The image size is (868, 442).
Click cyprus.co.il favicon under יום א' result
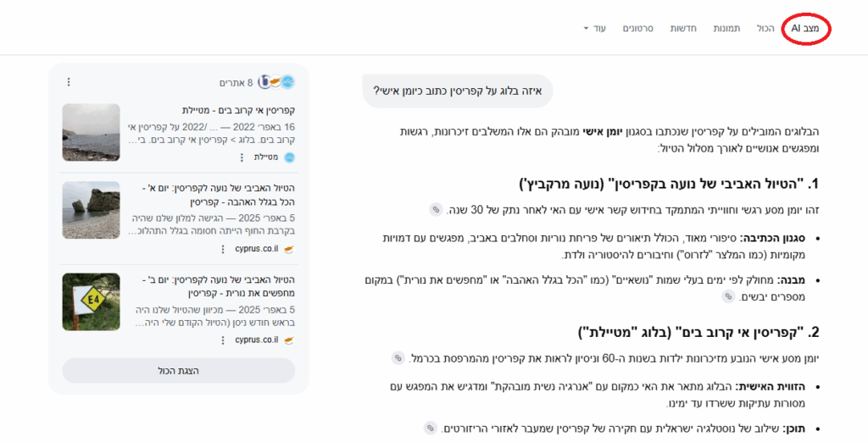pos(289,249)
